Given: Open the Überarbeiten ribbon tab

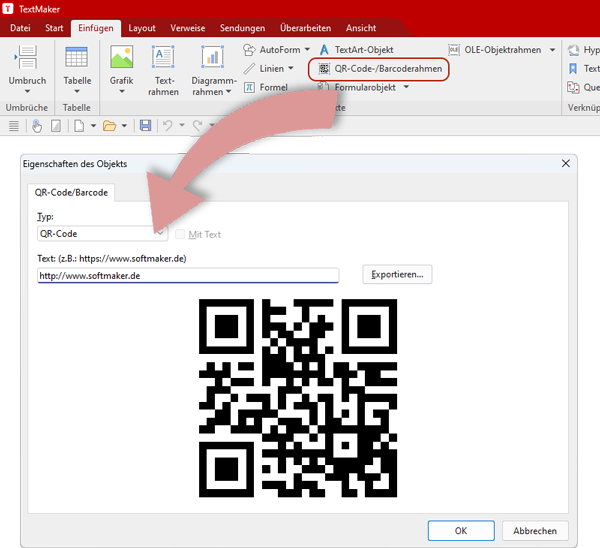Looking at the screenshot, I should pyautogui.click(x=305, y=28).
